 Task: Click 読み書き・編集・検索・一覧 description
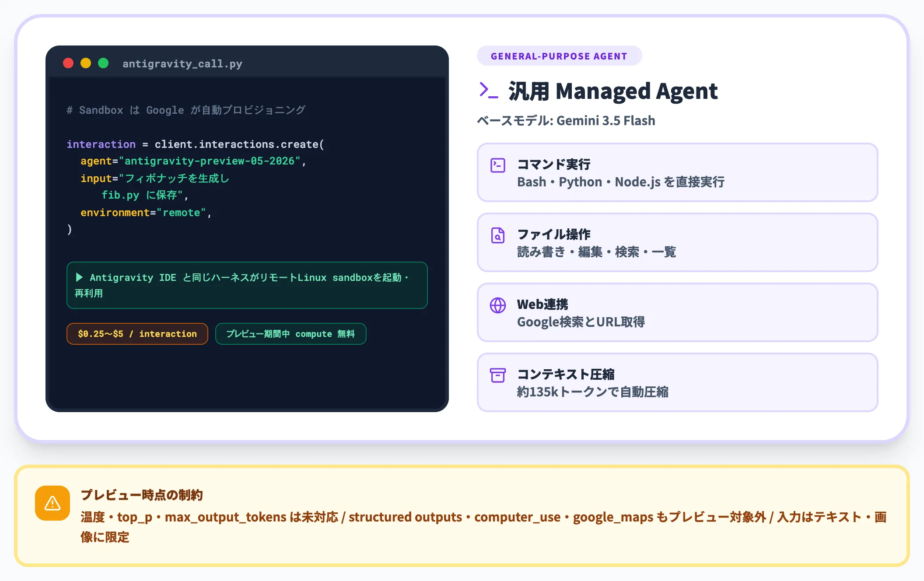click(597, 252)
